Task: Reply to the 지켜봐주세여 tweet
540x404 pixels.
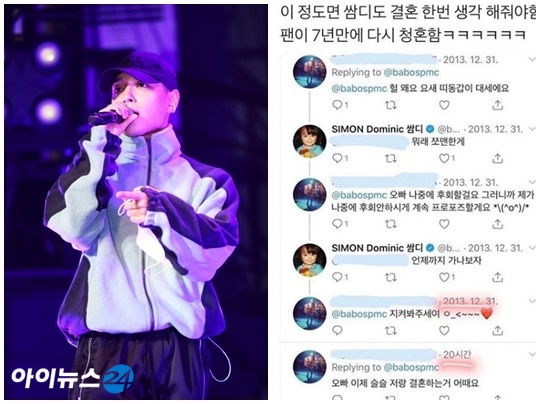Action: pyautogui.click(x=337, y=330)
